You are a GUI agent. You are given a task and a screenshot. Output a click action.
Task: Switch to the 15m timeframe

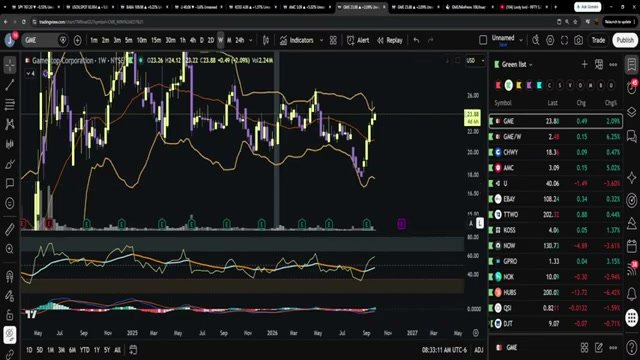tap(156, 40)
